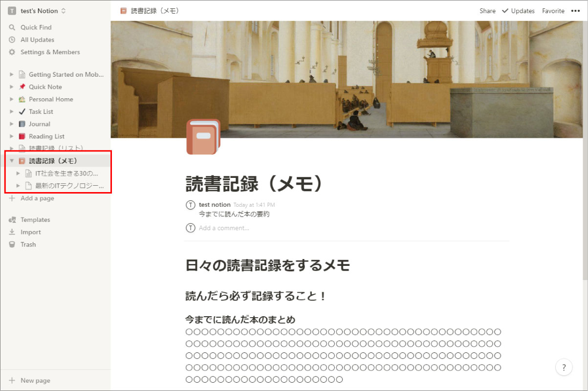This screenshot has width=588, height=391.
Task: Collapse the 読書記録（メモ） page tree
Action: coord(12,161)
